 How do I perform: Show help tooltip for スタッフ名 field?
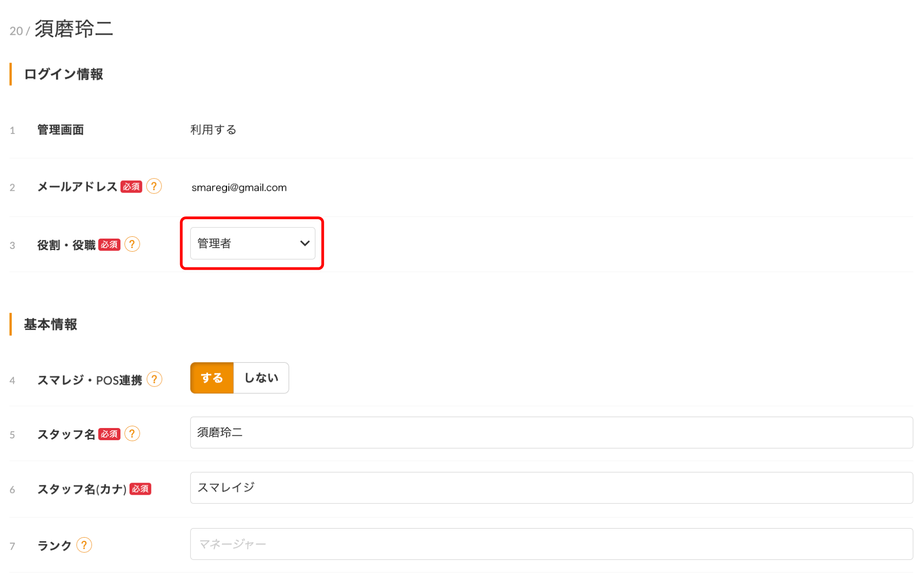pyautogui.click(x=132, y=434)
